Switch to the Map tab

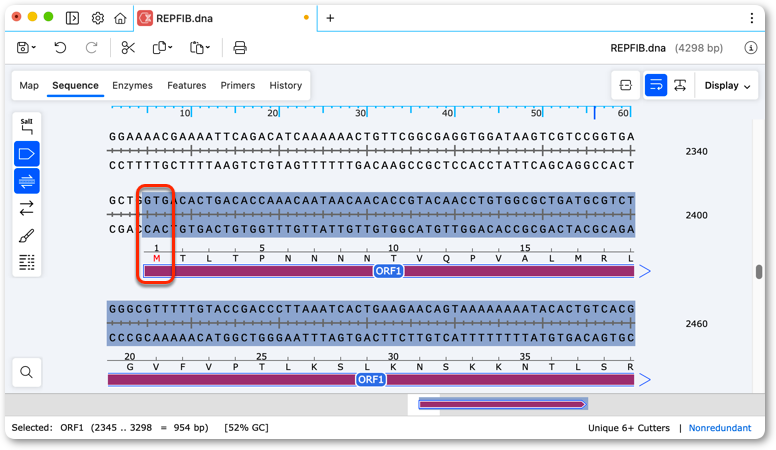[x=29, y=86]
